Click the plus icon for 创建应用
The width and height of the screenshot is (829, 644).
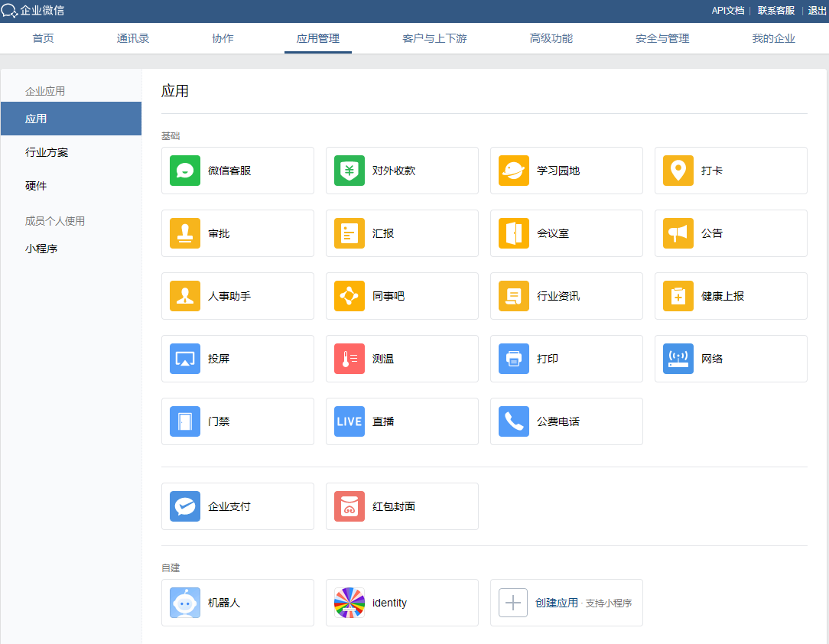tap(513, 603)
